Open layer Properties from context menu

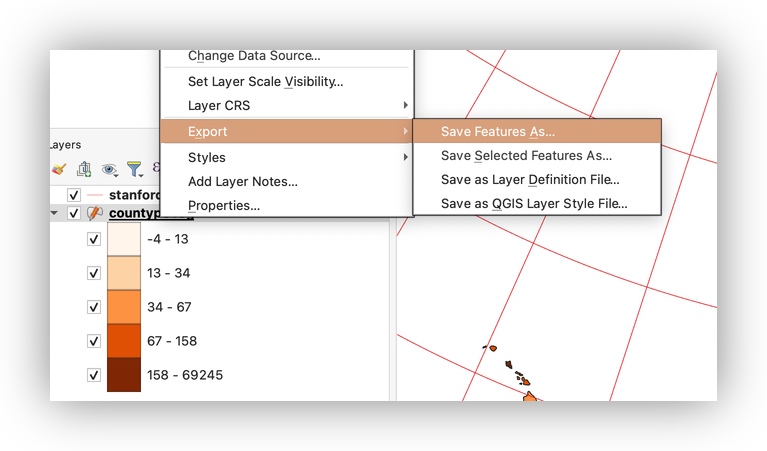click(x=224, y=205)
